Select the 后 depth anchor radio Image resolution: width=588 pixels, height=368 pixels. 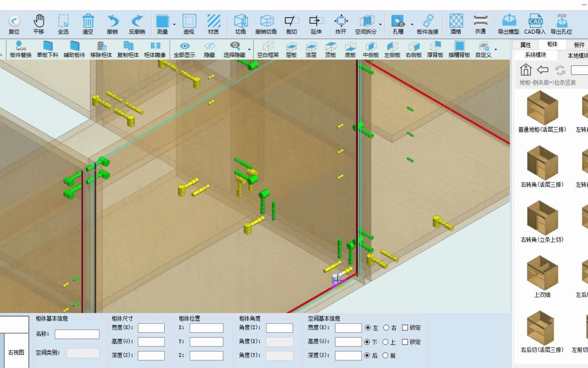367,355
